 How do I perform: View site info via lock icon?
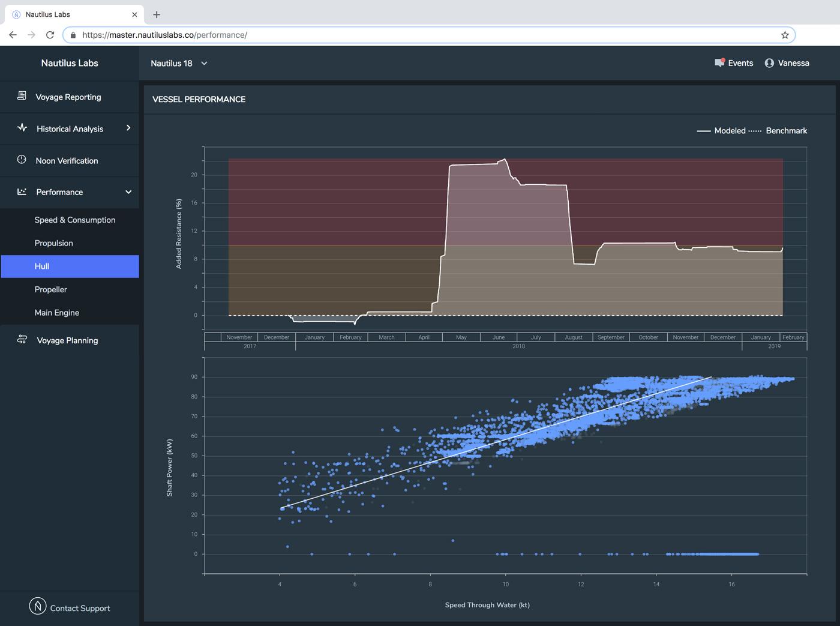point(73,35)
